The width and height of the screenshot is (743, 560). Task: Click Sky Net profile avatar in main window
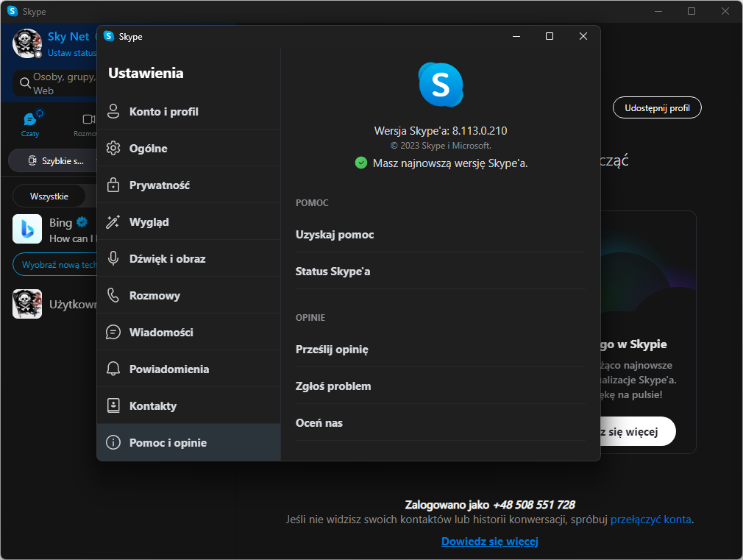coord(27,43)
